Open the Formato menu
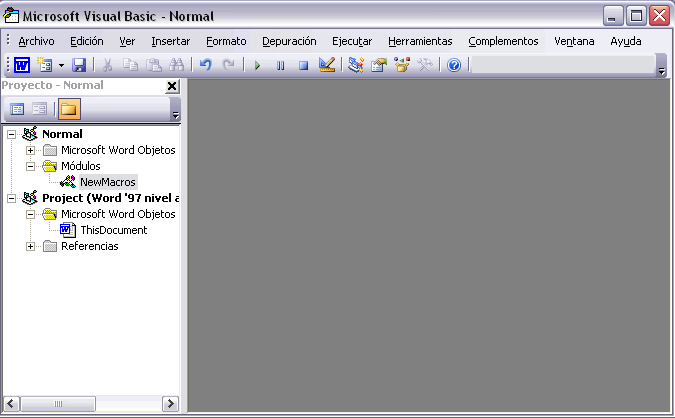Viewport: 675px width, 418px height. (226, 41)
